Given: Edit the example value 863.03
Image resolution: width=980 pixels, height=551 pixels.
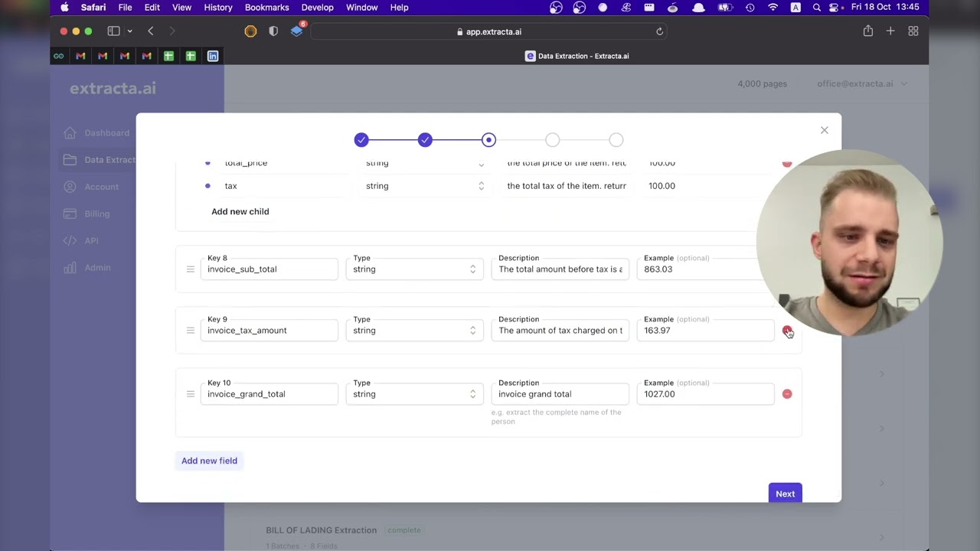Looking at the screenshot, I should (705, 269).
